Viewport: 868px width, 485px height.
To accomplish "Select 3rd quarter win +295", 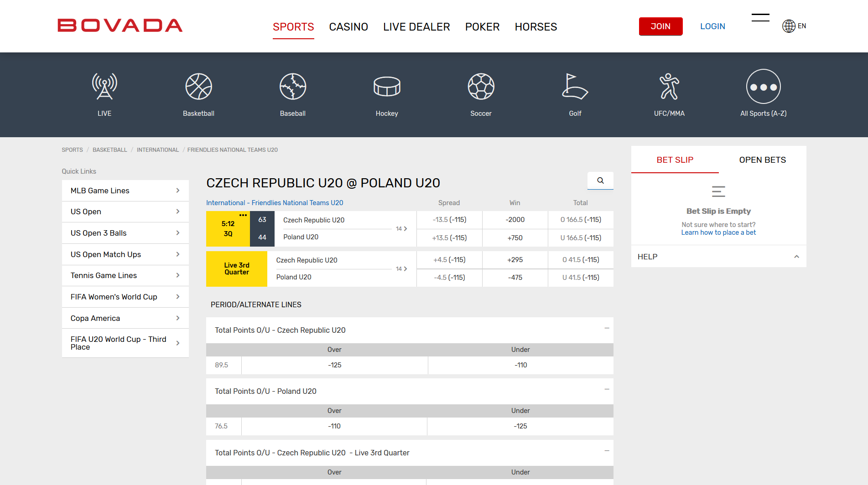I will (x=515, y=260).
